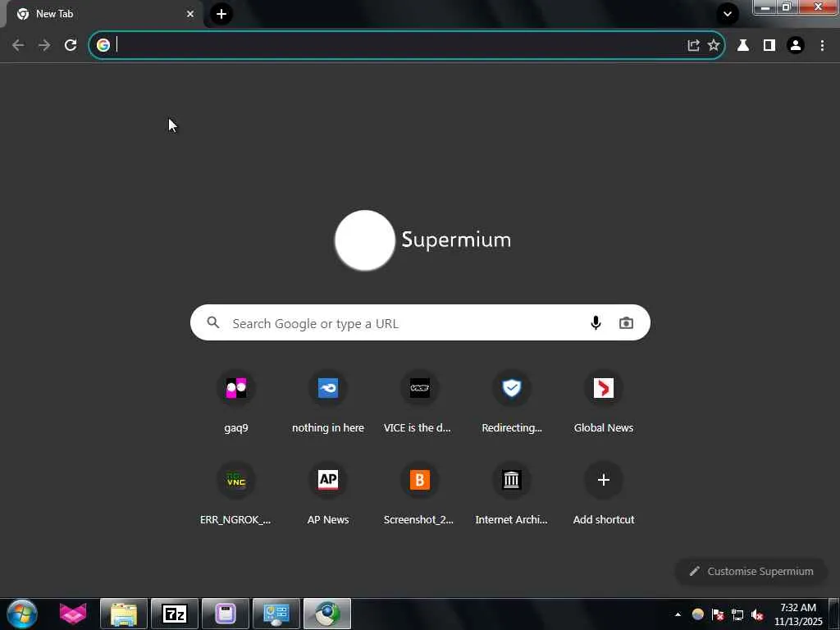Click the Search Google or type a URL box

pyautogui.click(x=420, y=322)
